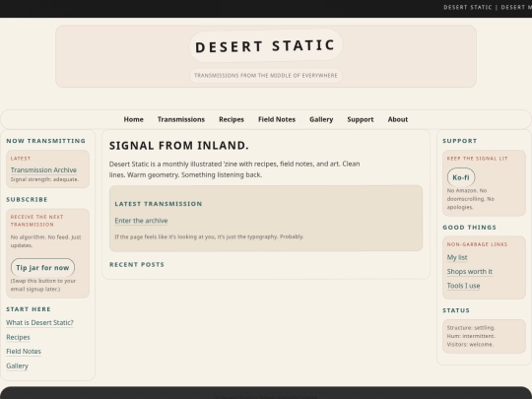Click the text Signal strength: adequate.

coord(44,179)
